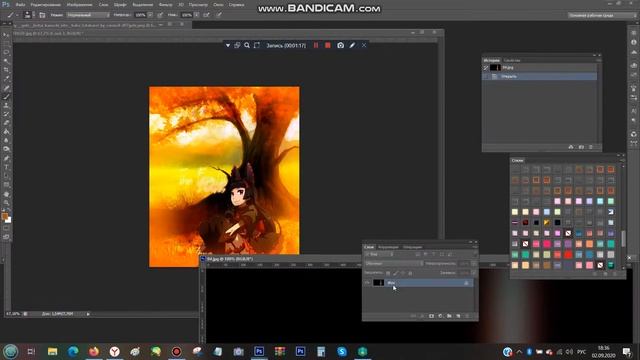Open the Редактирование menu
This screenshot has height=360, width=640.
46,5
